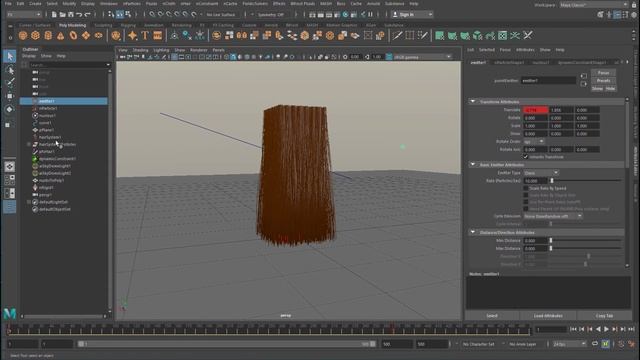Viewport: 640px width, 360px height.
Task: Open the Rotate Order dropdown
Action: tap(534, 142)
